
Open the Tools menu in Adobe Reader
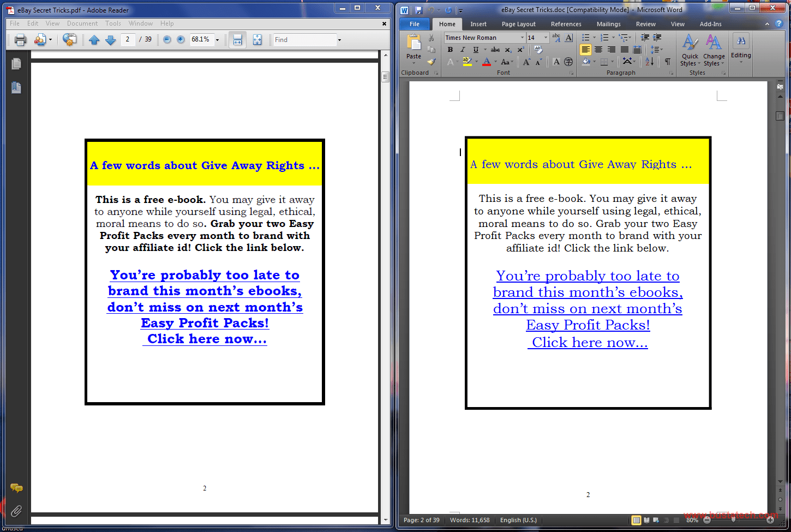(113, 23)
